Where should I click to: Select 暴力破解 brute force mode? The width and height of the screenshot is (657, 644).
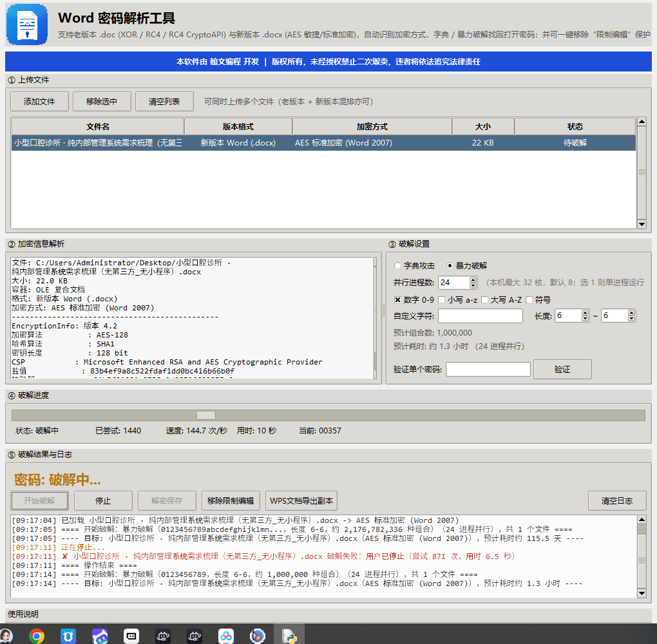tap(466, 265)
